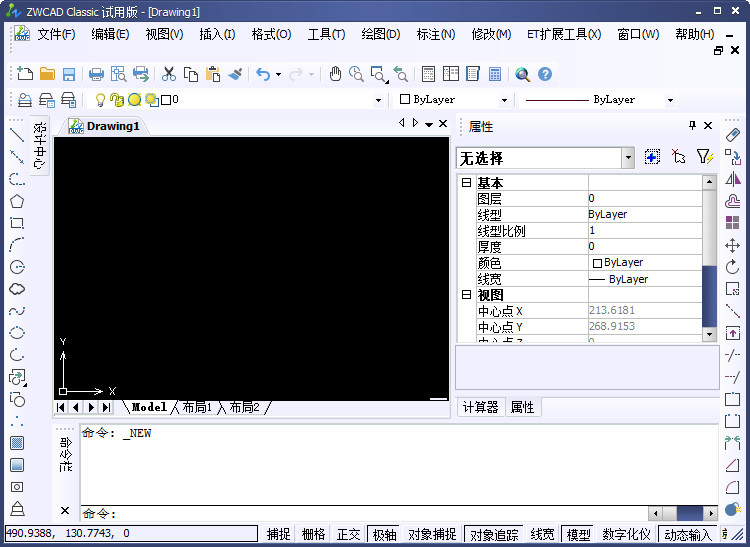Select the Move tool
This screenshot has width=750, height=547.
pyautogui.click(x=732, y=245)
